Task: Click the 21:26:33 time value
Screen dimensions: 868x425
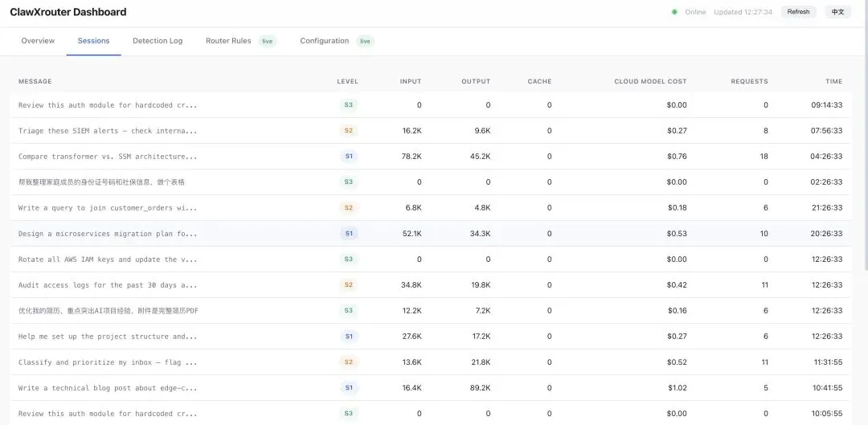Action: click(x=827, y=208)
